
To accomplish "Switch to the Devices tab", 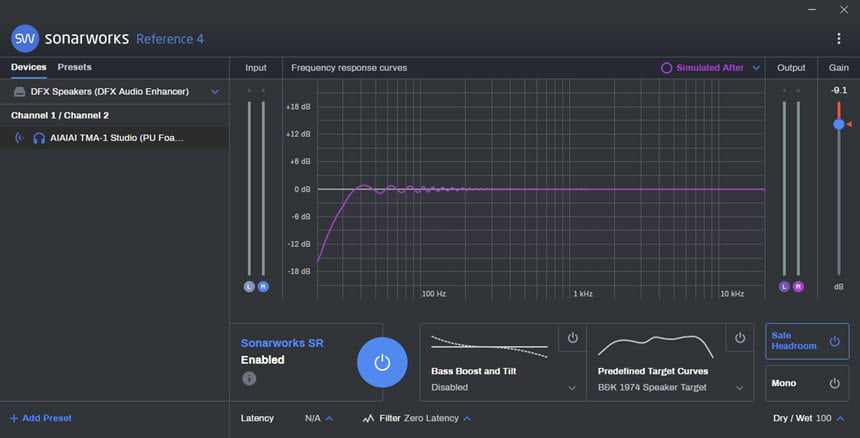I will point(29,67).
